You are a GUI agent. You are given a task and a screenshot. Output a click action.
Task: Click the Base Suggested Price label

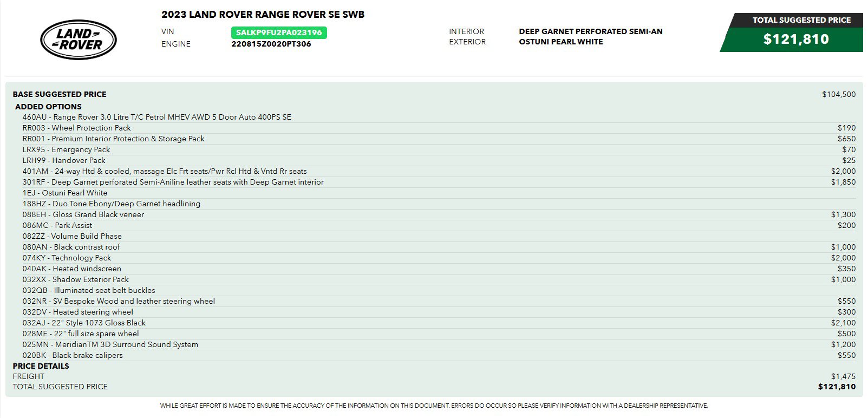click(x=60, y=94)
